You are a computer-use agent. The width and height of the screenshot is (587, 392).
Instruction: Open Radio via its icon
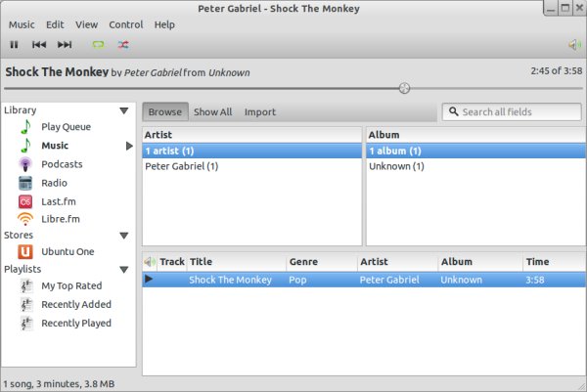point(25,183)
